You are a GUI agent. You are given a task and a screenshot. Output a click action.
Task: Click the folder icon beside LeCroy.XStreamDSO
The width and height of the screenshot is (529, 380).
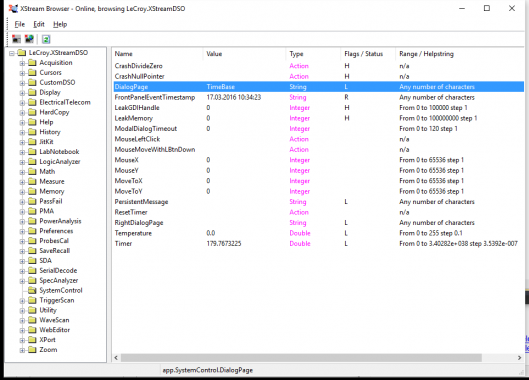[x=22, y=53]
